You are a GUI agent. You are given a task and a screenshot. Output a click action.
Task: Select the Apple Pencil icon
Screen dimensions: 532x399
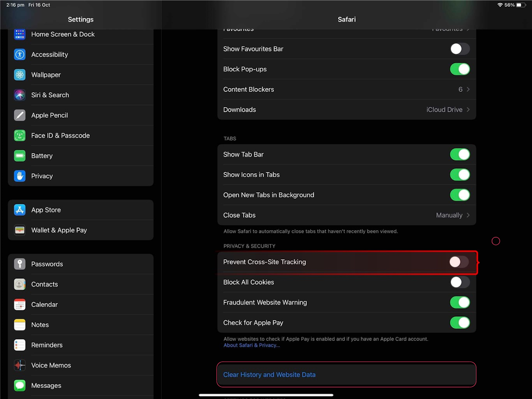point(20,115)
